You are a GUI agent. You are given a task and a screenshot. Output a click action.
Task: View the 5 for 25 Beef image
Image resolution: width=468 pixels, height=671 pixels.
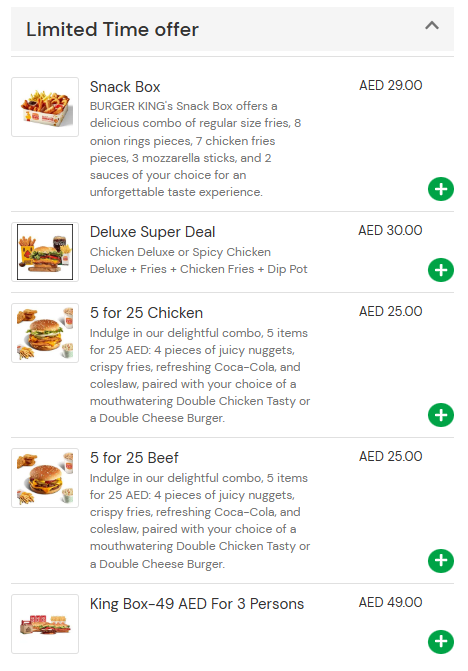click(45, 478)
